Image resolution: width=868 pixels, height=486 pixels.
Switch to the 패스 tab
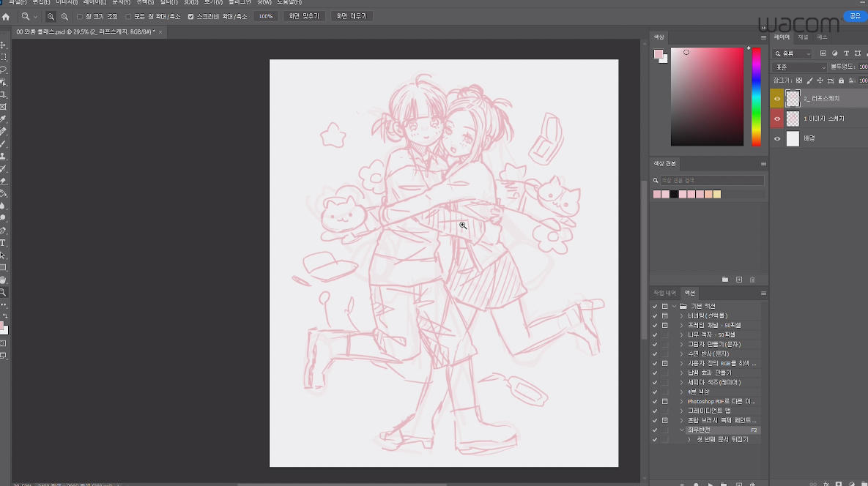point(823,37)
